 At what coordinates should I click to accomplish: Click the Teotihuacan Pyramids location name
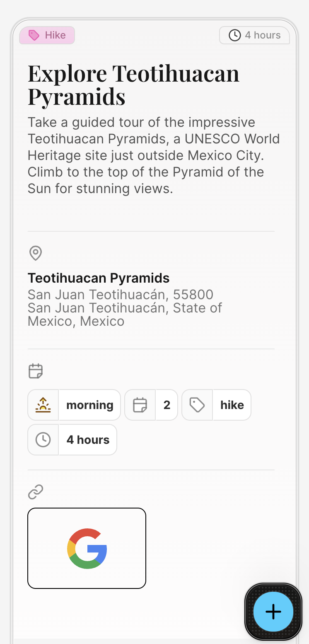[99, 278]
